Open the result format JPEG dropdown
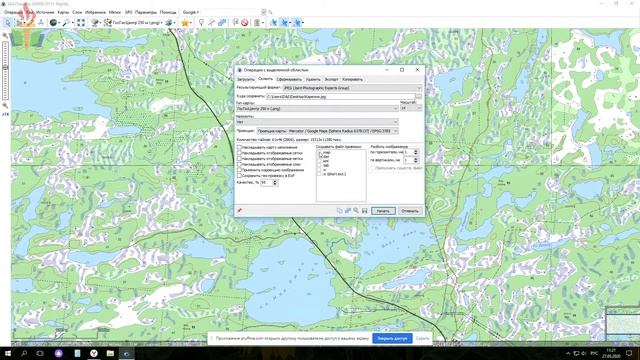Viewport: 640px width, 360px height. 352,88
